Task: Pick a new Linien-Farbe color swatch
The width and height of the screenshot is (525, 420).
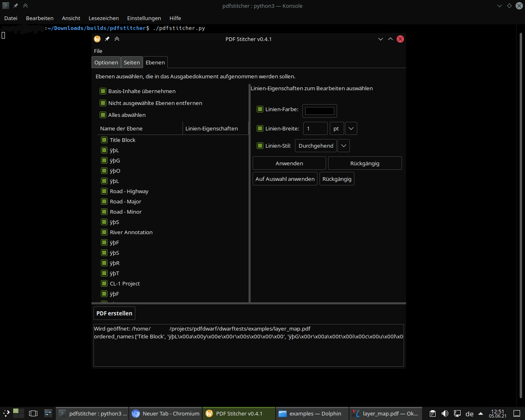Action: click(x=320, y=110)
